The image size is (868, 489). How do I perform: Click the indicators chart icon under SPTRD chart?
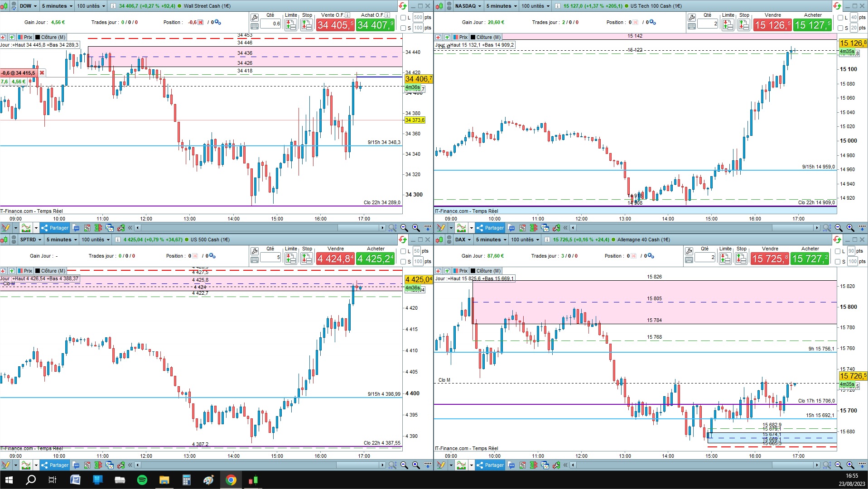pos(26,465)
